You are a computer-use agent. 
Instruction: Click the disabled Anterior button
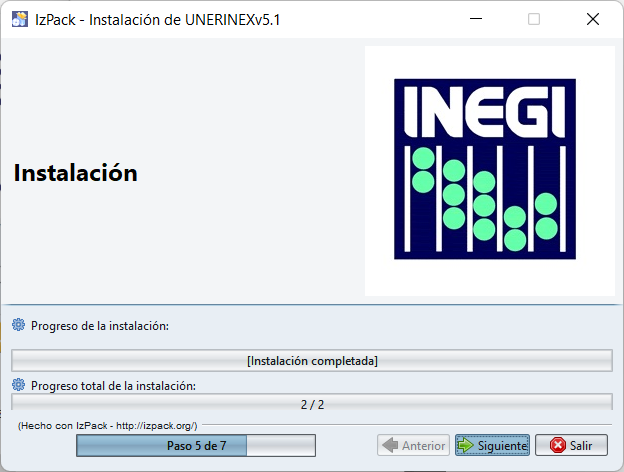[x=413, y=445]
